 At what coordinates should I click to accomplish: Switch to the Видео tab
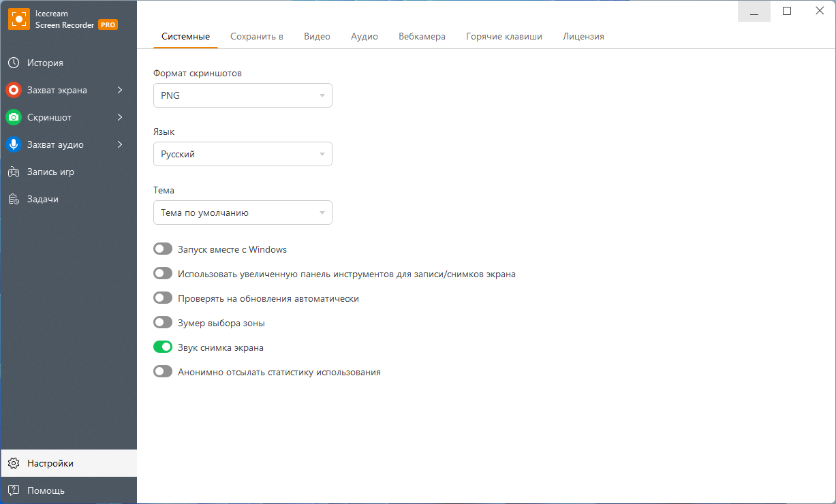point(317,36)
